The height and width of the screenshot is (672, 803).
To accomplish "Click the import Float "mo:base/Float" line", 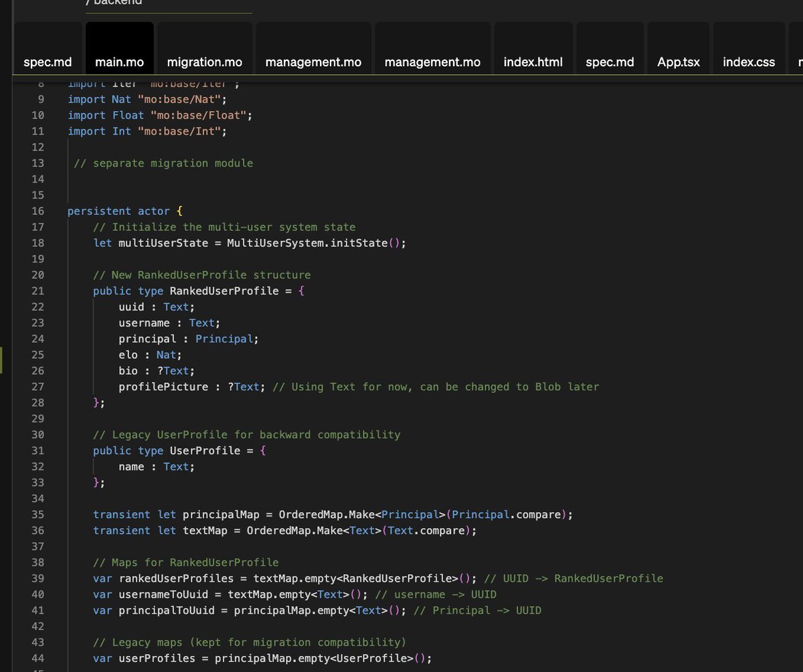I will pyautogui.click(x=160, y=115).
